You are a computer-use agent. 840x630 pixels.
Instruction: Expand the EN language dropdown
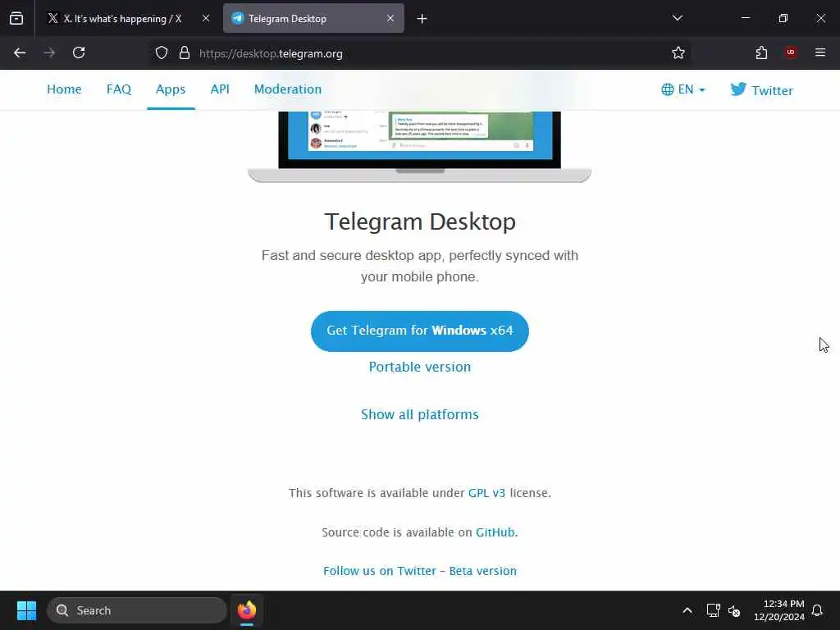[x=683, y=89]
